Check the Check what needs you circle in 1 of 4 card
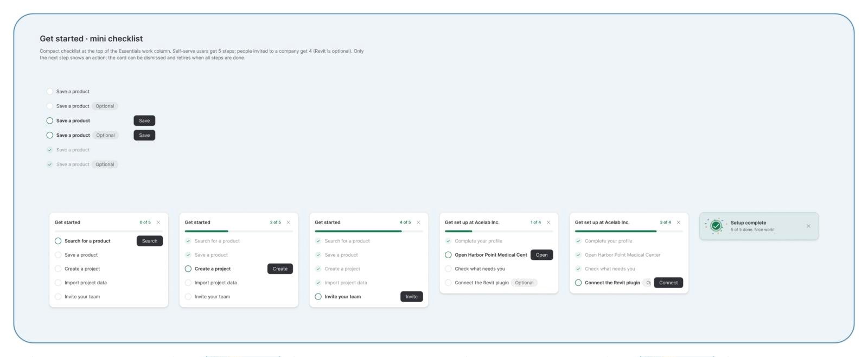The height and width of the screenshot is (357, 868). coord(448,269)
